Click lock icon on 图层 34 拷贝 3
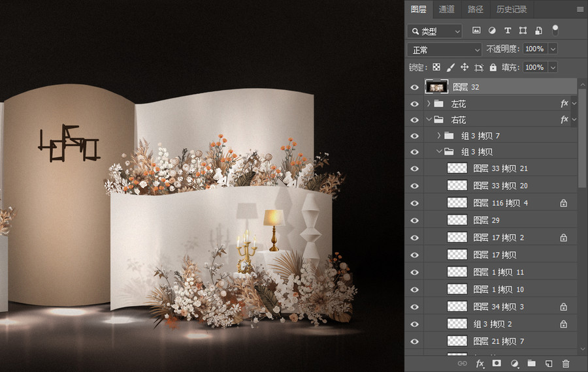The image size is (588, 372). point(563,307)
